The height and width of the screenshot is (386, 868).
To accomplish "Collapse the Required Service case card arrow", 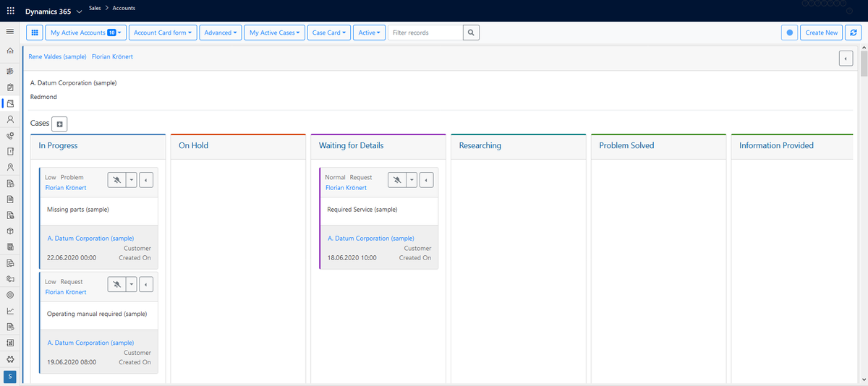I will [426, 180].
